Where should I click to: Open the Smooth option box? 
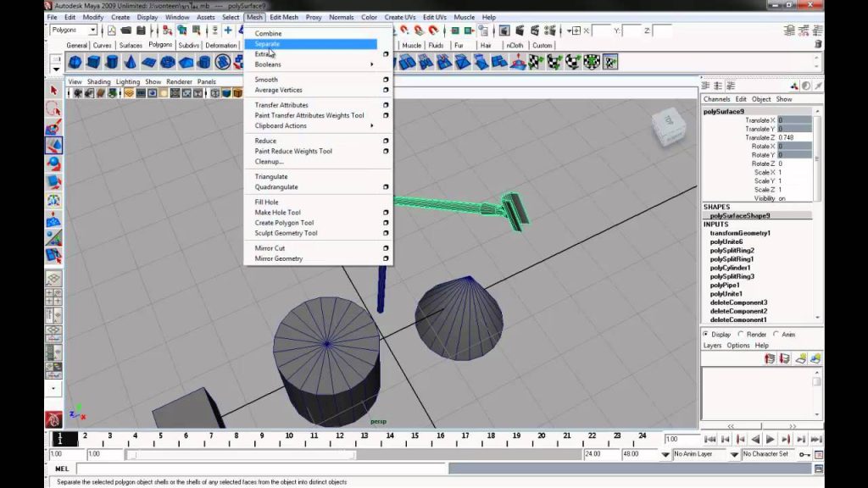click(x=386, y=80)
